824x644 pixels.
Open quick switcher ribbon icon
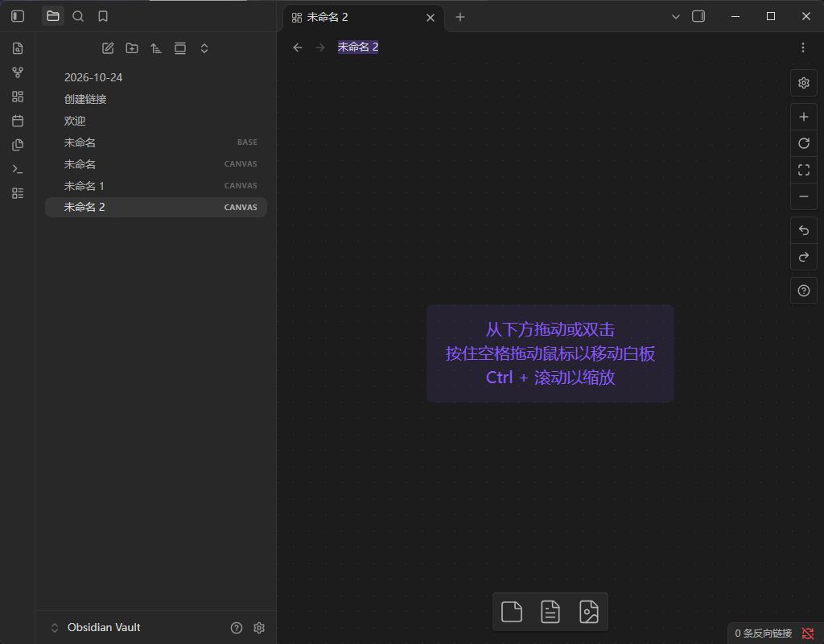pos(18,48)
